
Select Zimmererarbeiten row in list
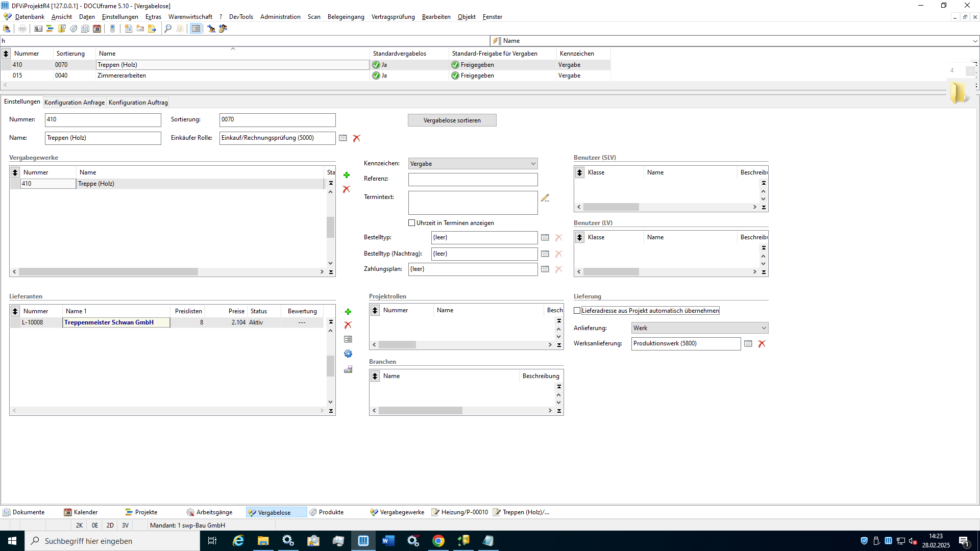coord(305,76)
